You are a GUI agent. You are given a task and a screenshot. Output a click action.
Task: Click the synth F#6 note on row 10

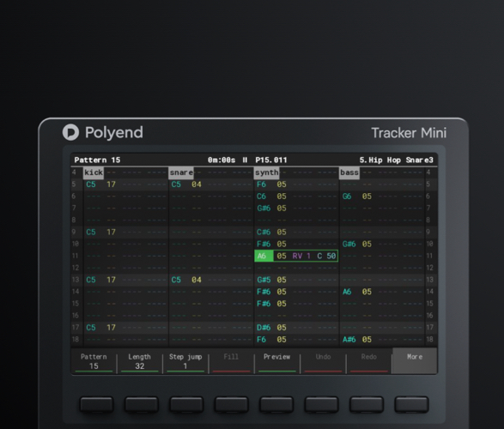[x=264, y=244]
